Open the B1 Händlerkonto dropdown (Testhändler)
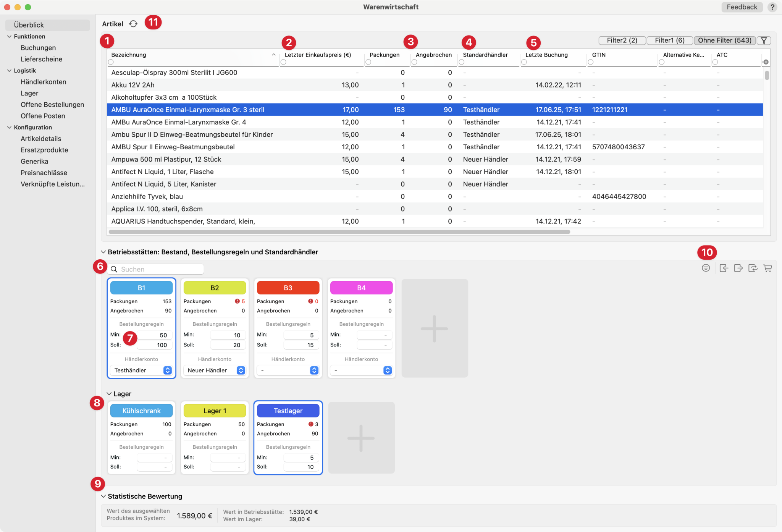The height and width of the screenshot is (532, 782). [141, 370]
